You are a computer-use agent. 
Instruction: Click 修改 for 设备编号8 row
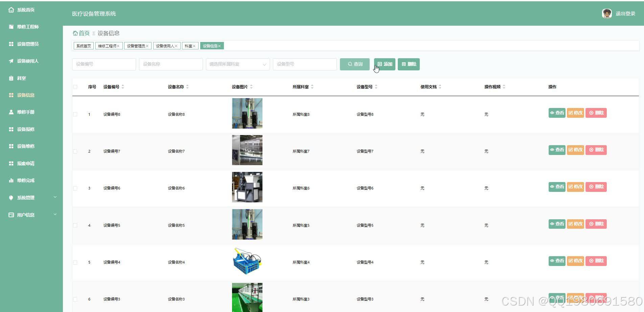[x=575, y=113]
